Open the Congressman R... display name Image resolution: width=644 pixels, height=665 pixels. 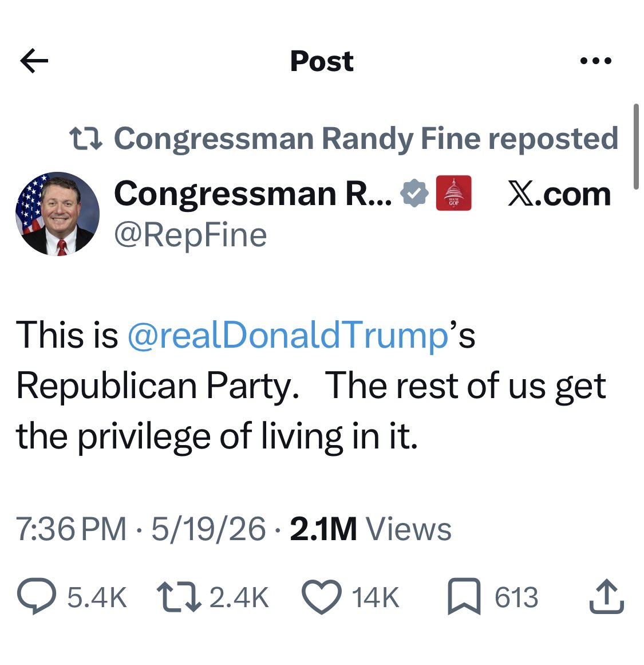tap(253, 194)
